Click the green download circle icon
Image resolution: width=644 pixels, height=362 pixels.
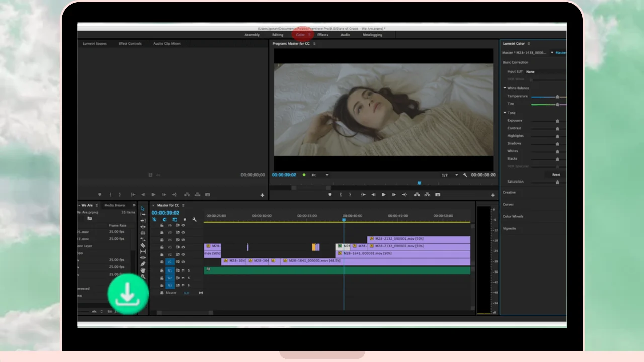pos(128,294)
